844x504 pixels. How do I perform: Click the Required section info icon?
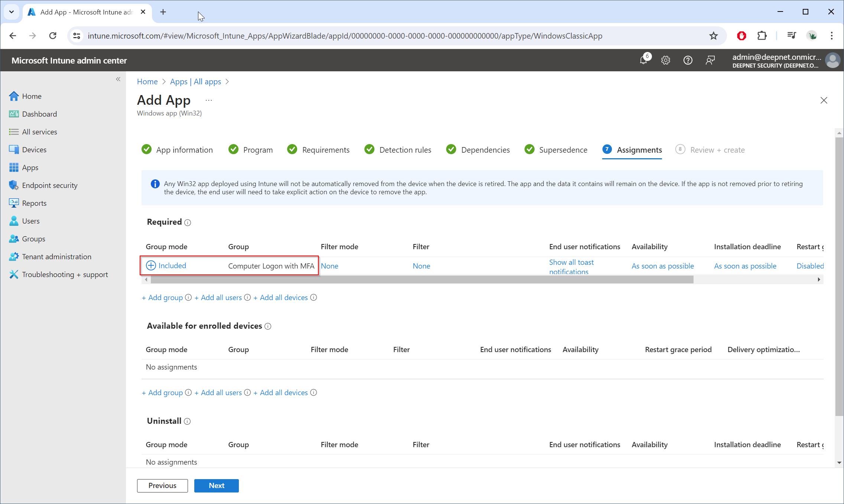pyautogui.click(x=188, y=222)
